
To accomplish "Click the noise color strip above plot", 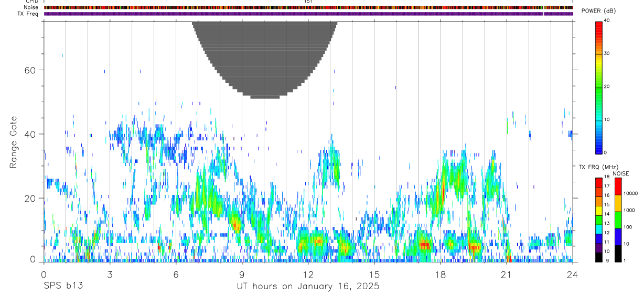I will [308, 7].
